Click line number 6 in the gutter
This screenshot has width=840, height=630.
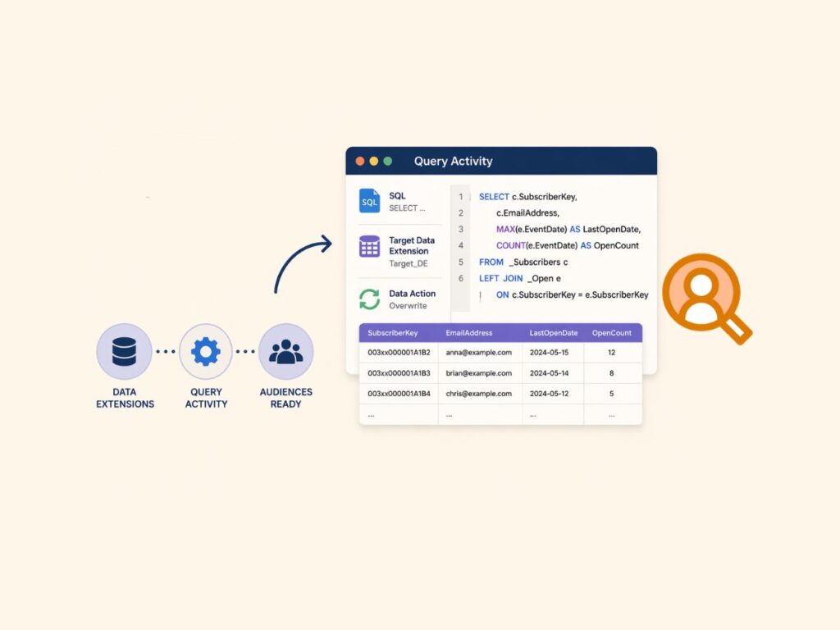click(461, 278)
